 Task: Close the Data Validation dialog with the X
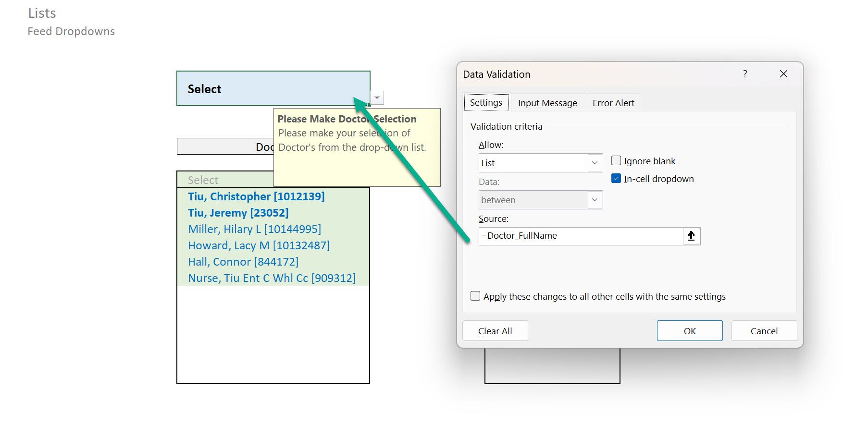click(783, 74)
